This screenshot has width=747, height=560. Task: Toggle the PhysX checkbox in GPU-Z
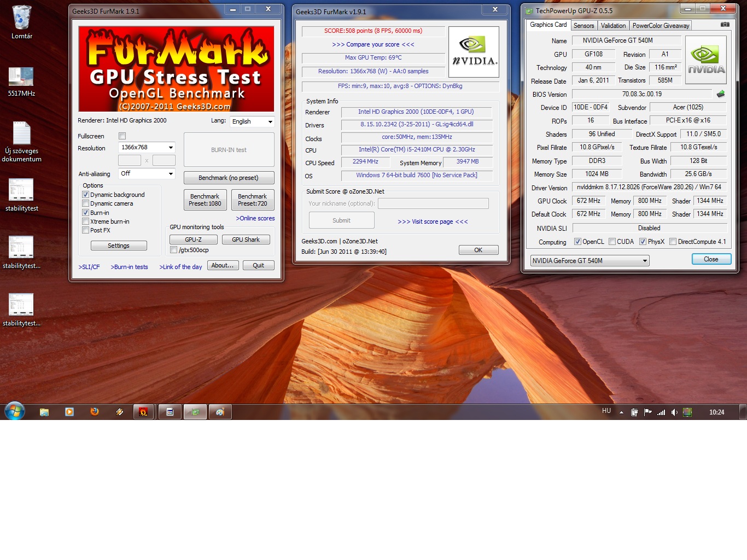tap(643, 242)
